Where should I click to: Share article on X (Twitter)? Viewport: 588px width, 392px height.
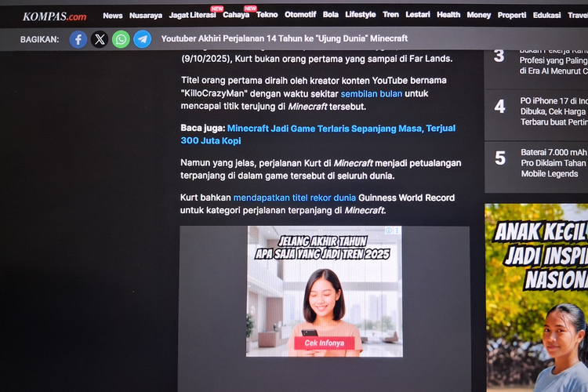[x=100, y=39]
